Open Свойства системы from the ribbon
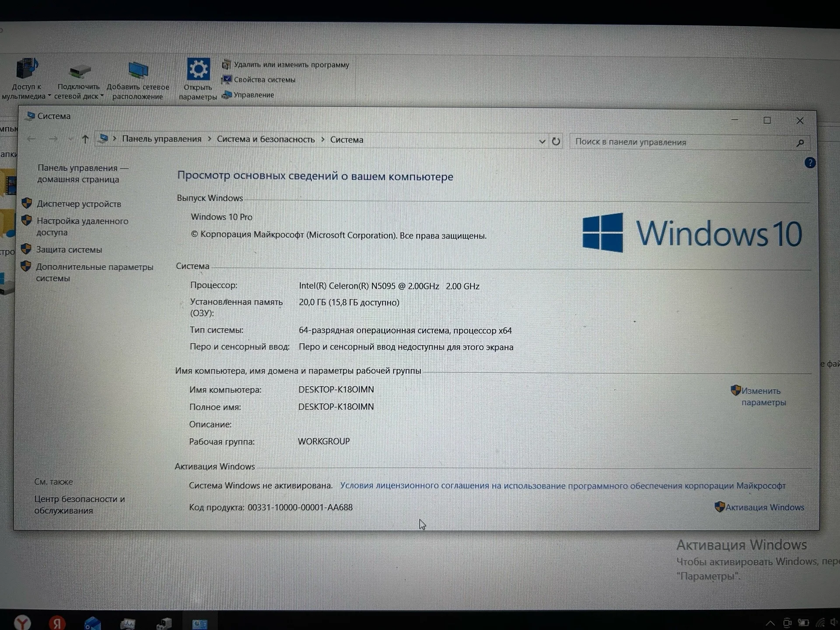 (x=259, y=80)
